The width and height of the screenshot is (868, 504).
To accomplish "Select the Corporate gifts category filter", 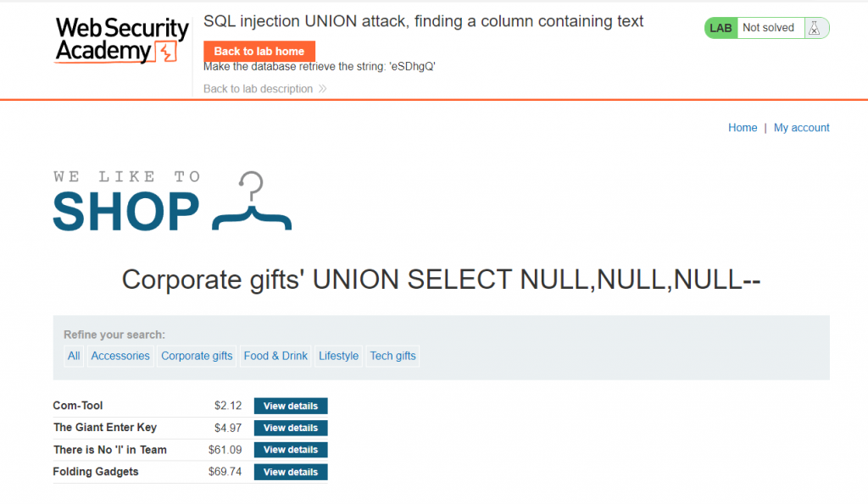I will point(197,356).
